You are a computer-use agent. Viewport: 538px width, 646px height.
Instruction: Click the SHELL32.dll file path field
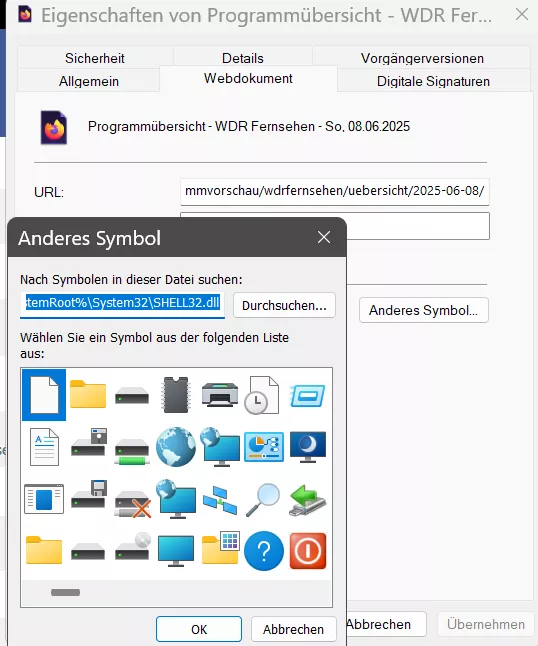click(122, 303)
